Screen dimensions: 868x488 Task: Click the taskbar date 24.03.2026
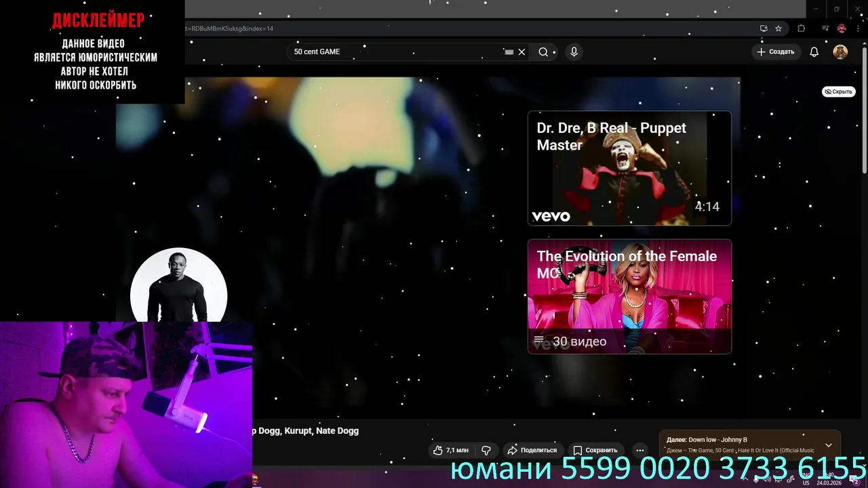click(829, 483)
